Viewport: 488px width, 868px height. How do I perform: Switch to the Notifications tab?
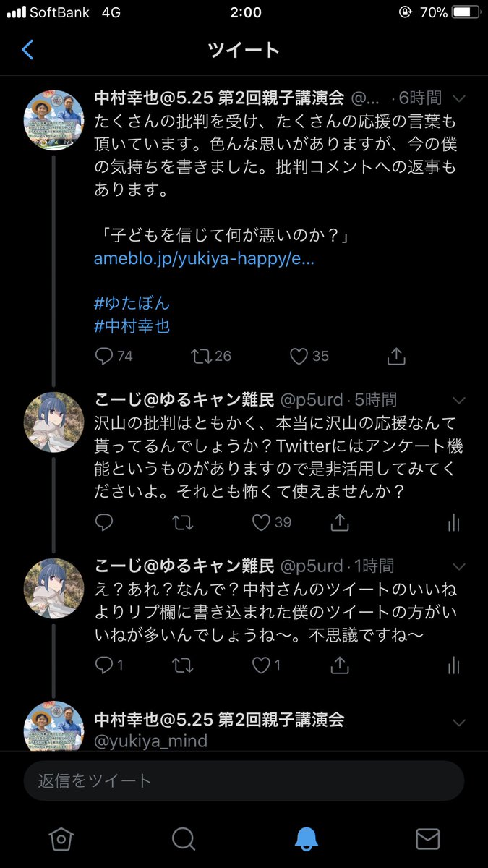click(305, 838)
